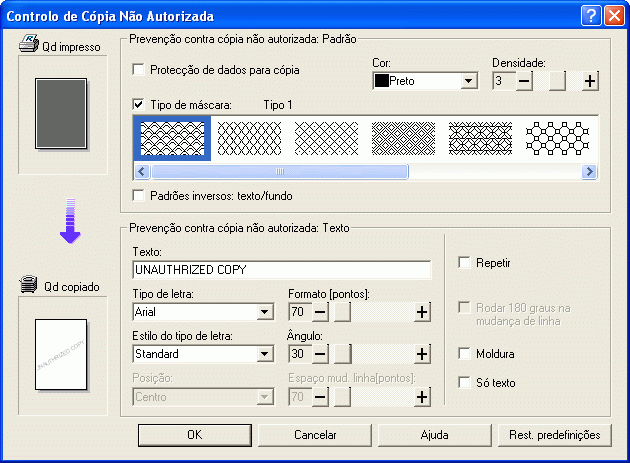Viewport: 630px width, 463px height.
Task: Select the third mask pattern with dotted diamonds
Action: click(326, 138)
